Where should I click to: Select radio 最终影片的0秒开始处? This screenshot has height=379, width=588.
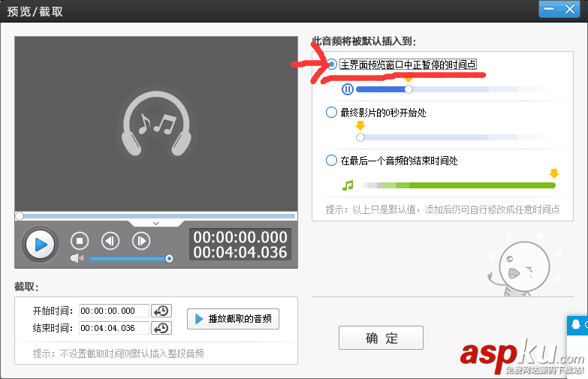[x=331, y=112]
